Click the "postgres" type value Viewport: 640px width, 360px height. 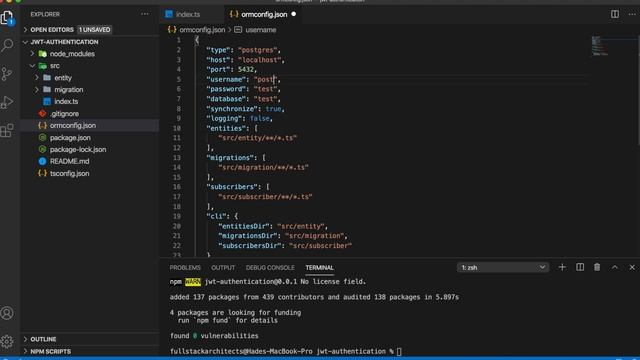tap(259, 50)
